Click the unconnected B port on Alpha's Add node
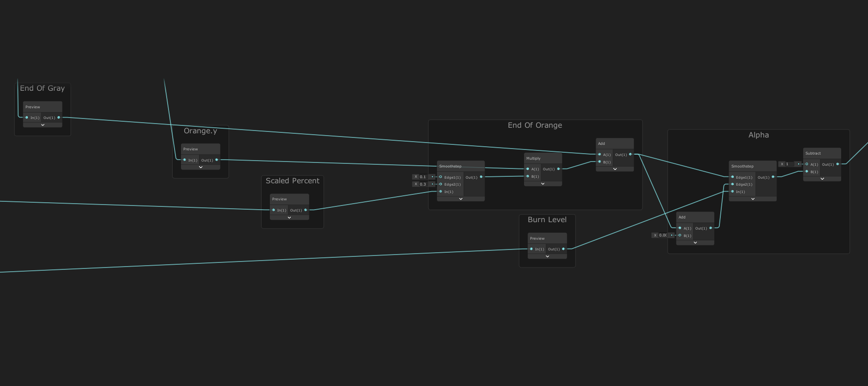Viewport: 868px width, 386px height. [x=680, y=236]
